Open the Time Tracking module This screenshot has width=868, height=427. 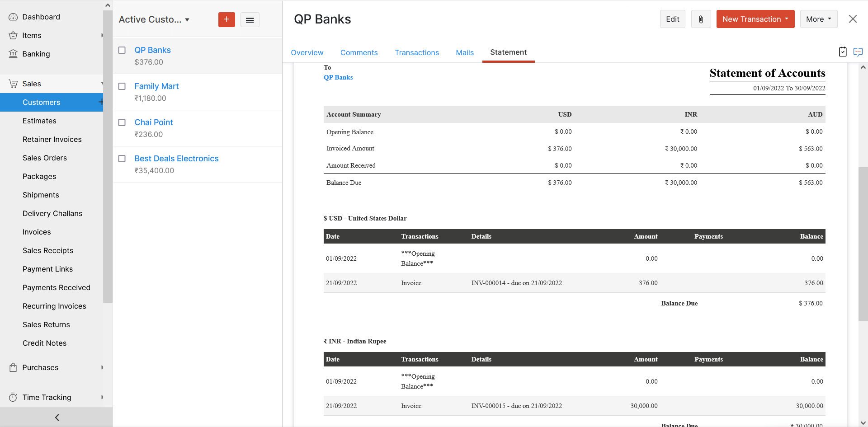(47, 397)
